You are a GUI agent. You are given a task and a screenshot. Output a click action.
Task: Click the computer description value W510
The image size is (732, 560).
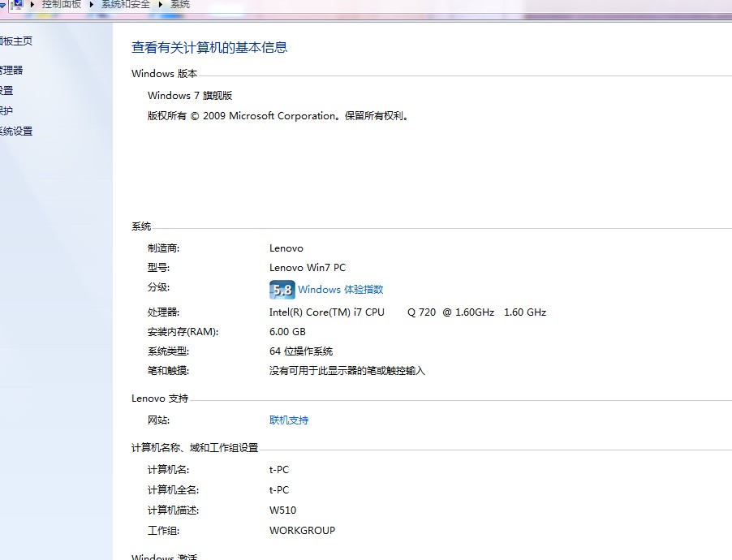pos(283,510)
